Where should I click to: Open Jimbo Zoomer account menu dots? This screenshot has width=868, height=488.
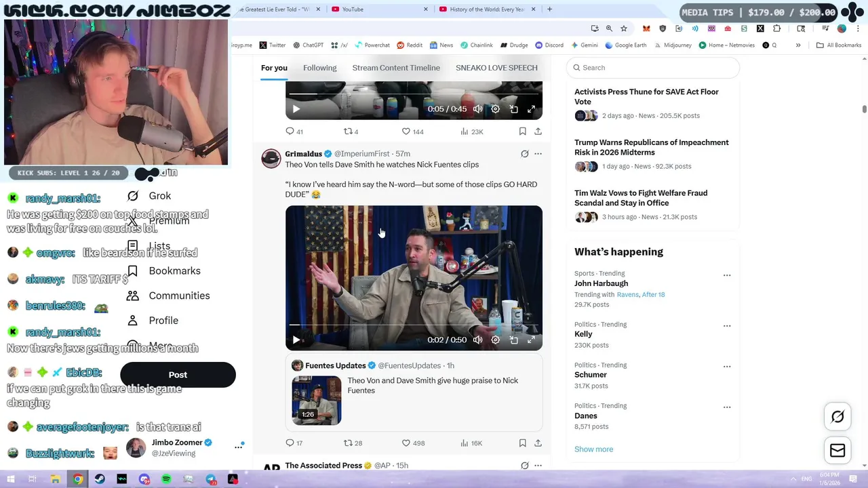239,447
